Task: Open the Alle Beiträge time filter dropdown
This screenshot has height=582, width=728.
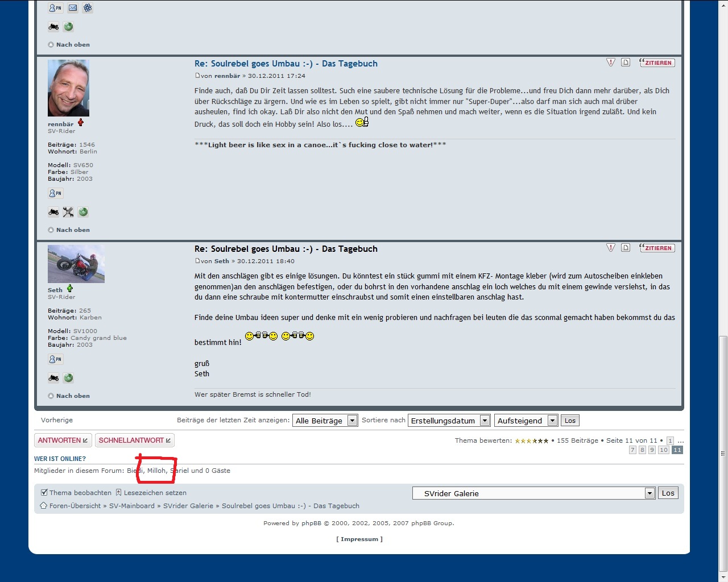Action: [x=325, y=421]
